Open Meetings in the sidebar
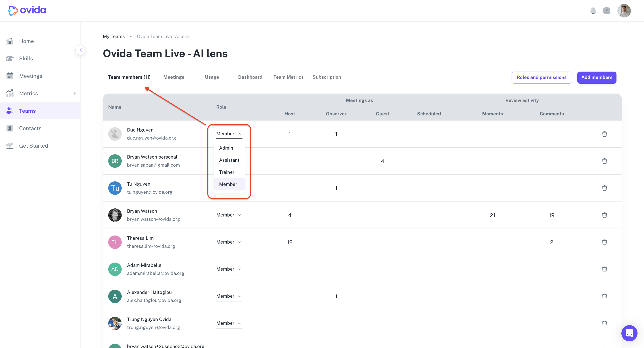 (40, 76)
